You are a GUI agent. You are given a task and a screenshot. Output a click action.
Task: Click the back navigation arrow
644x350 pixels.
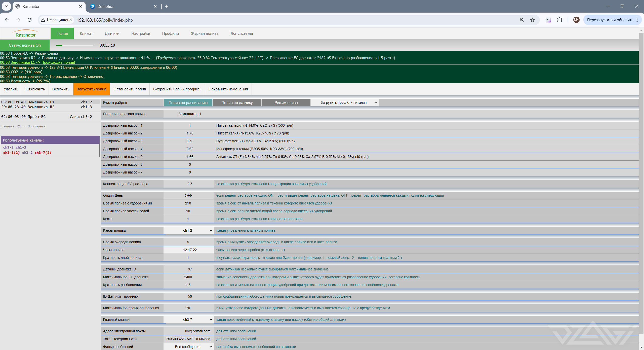[7, 20]
